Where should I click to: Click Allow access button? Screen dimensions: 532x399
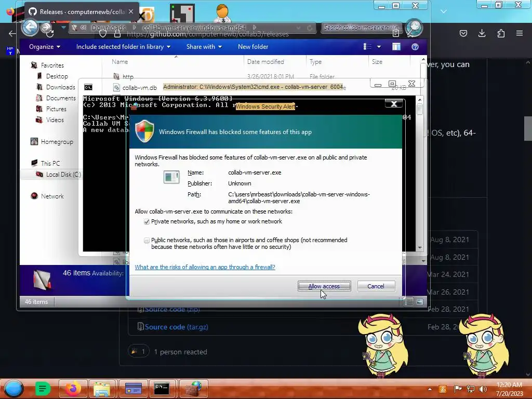tap(324, 286)
